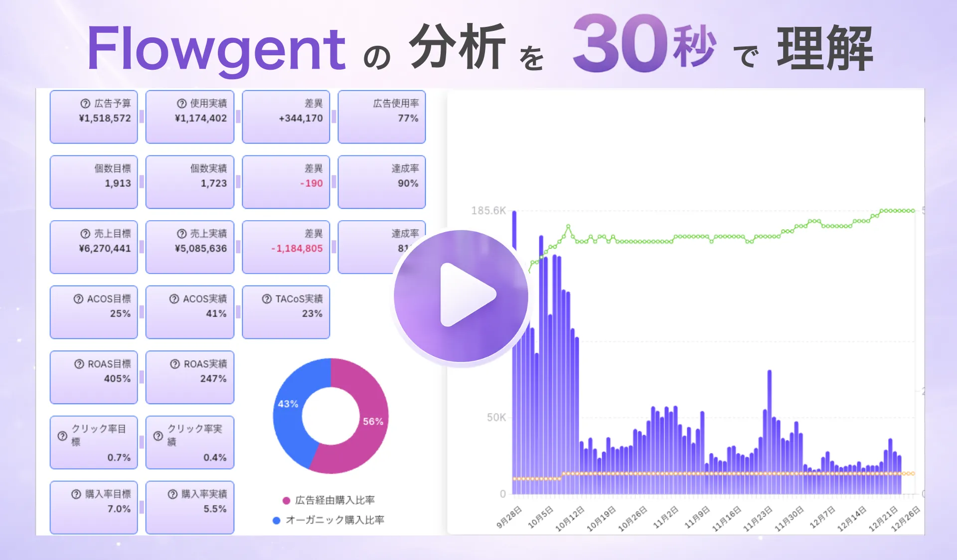957x560 pixels.
Task: Click help icon beside ACOS実績
Action: pos(174,299)
